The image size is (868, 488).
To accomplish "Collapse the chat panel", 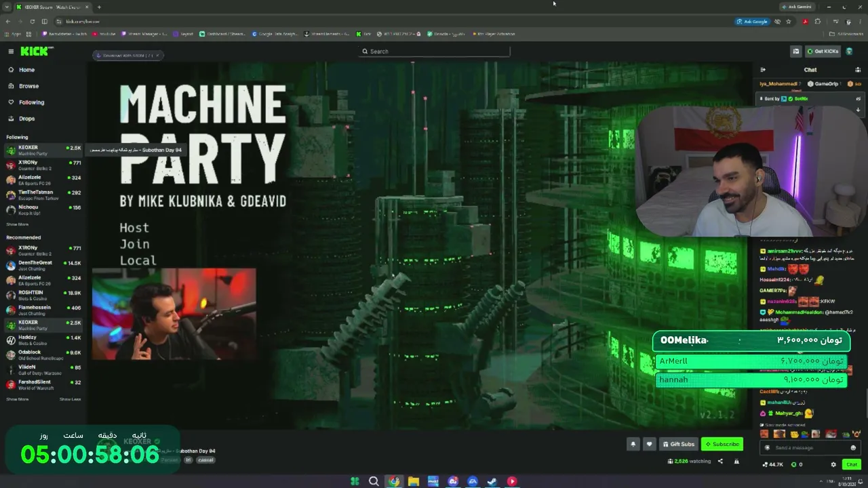I will pos(763,70).
